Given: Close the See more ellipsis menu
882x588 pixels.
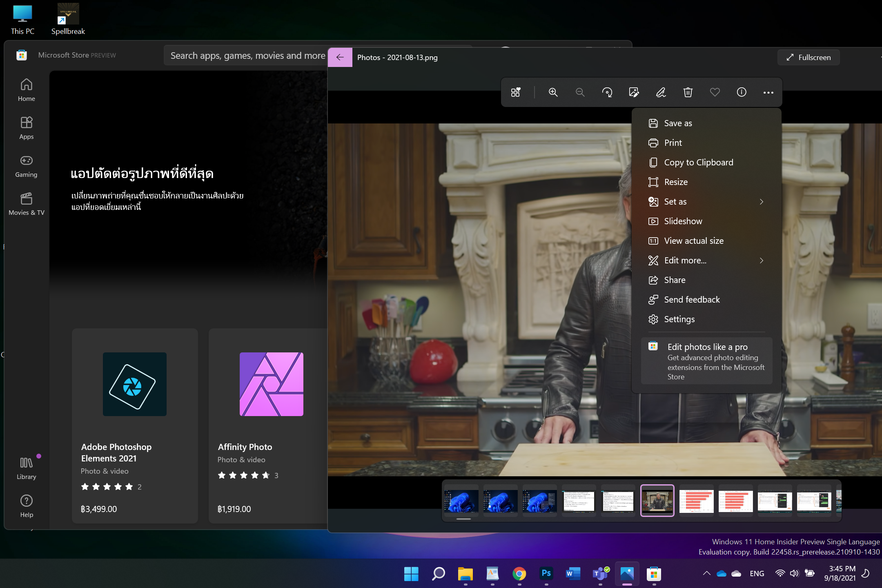Looking at the screenshot, I should pos(768,92).
